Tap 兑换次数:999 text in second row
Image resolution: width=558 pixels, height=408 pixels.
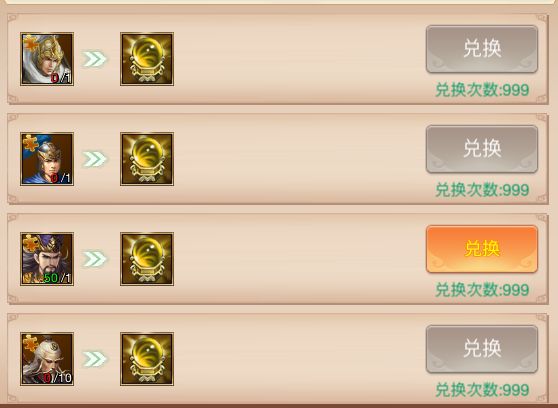pyautogui.click(x=482, y=190)
